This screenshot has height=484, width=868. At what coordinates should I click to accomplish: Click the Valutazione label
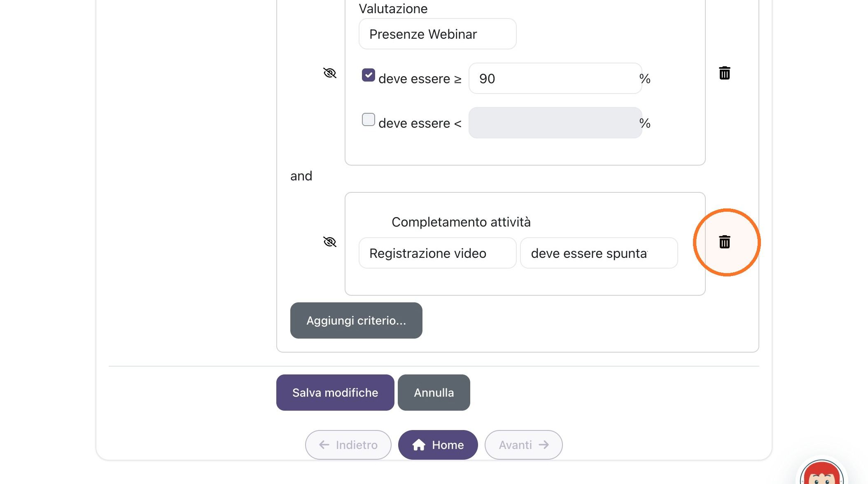(x=393, y=8)
